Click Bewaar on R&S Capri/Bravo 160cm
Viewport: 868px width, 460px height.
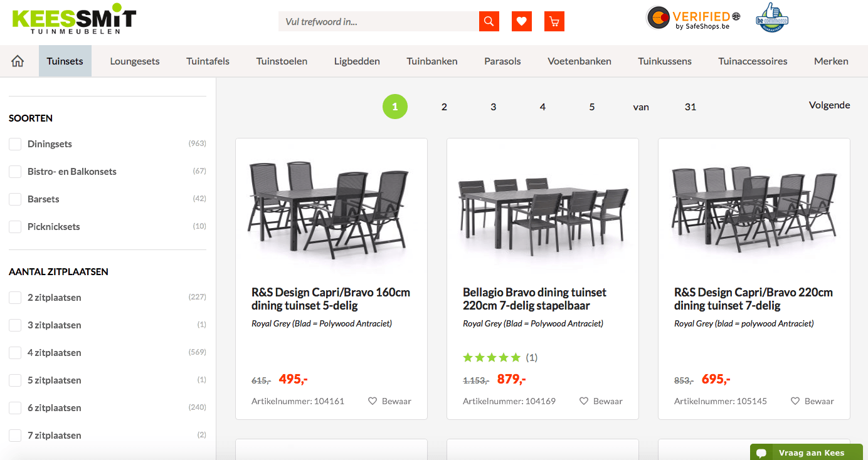389,401
